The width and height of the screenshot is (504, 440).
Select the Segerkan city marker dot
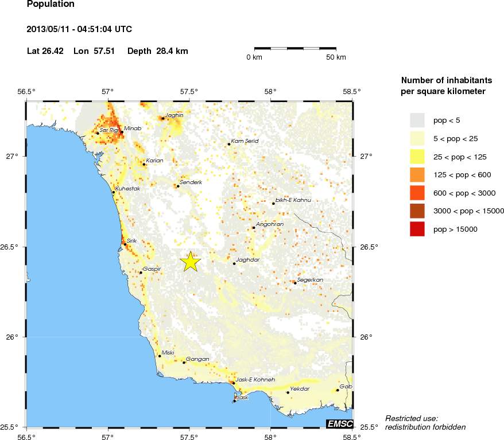pyautogui.click(x=295, y=283)
